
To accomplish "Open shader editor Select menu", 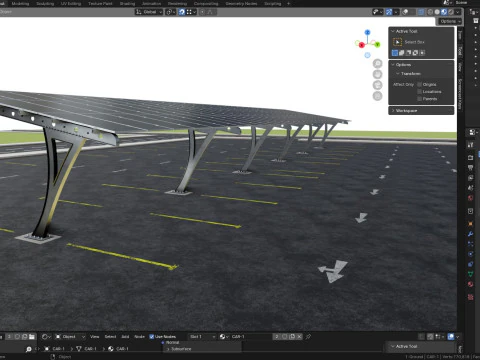I will pyautogui.click(x=110, y=337).
